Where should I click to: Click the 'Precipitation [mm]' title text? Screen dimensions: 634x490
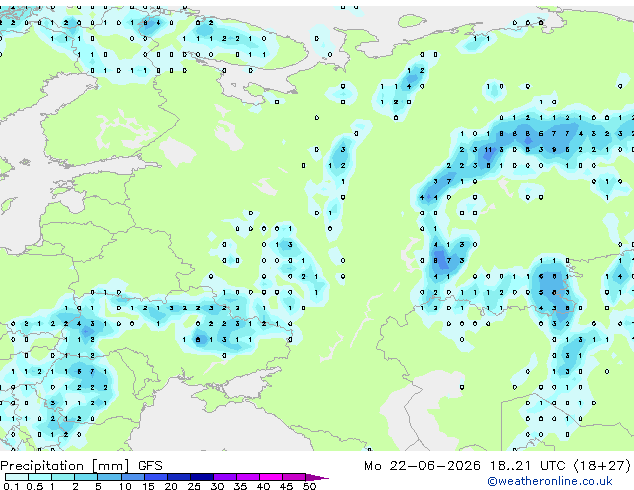[65, 466]
